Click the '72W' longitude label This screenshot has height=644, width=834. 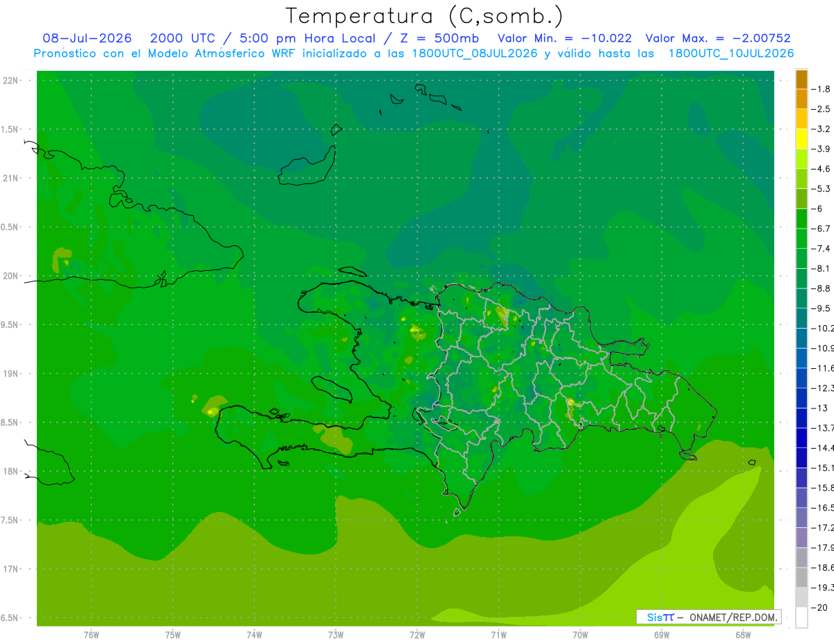tap(417, 635)
